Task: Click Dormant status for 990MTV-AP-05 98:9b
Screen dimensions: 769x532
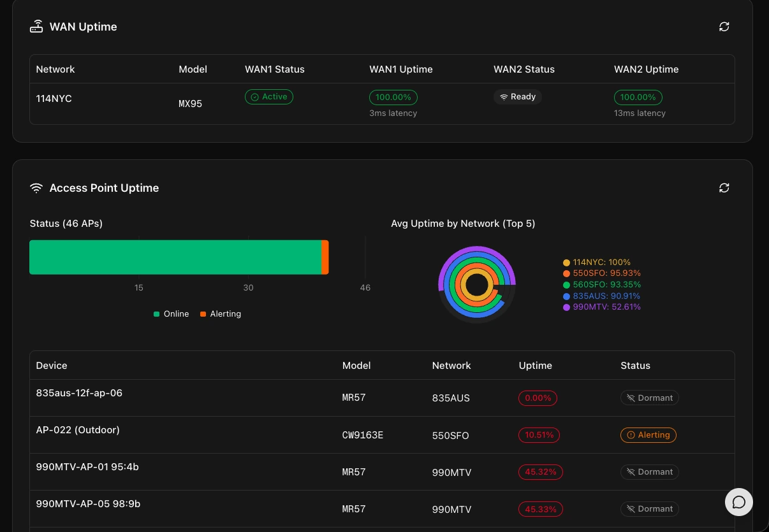Action: tap(650, 509)
